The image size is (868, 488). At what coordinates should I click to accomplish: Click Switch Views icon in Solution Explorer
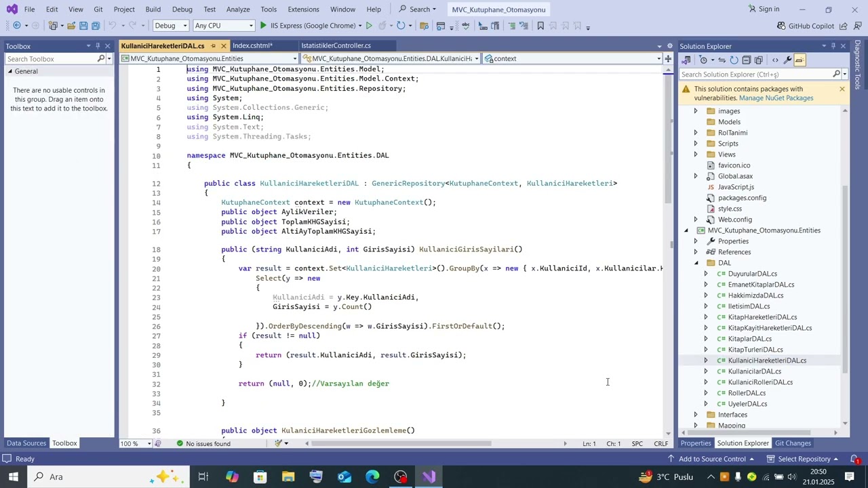(686, 60)
